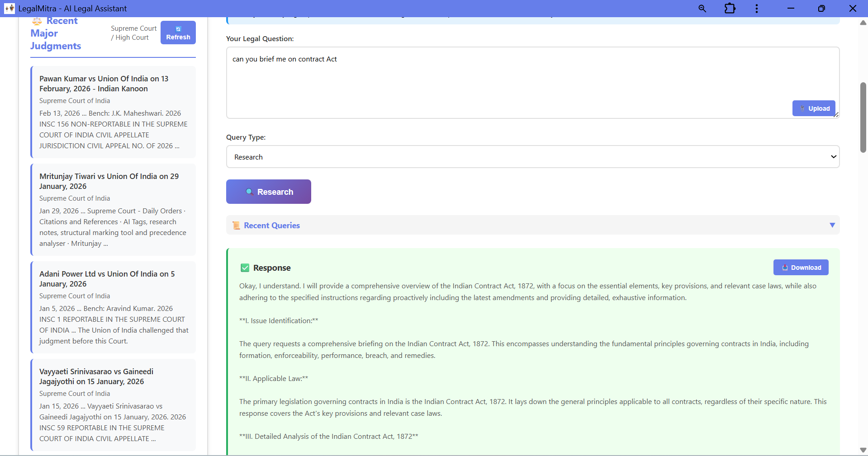Expand the Recent Queries section
Viewport: 868px width, 456px height.
272,226
